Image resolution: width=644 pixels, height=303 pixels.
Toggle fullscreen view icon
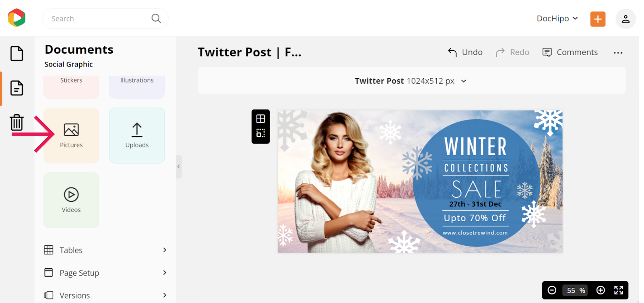619,290
